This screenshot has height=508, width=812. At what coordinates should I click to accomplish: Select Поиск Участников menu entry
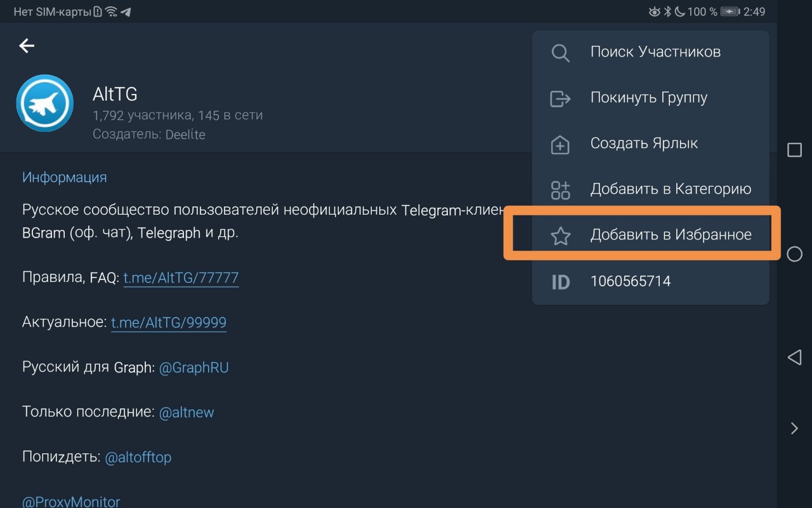click(650, 52)
